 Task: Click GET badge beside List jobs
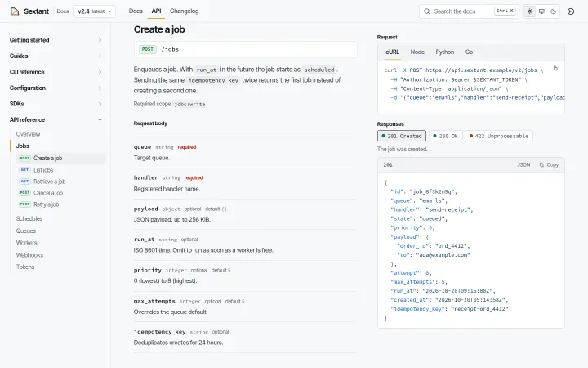[x=24, y=170]
